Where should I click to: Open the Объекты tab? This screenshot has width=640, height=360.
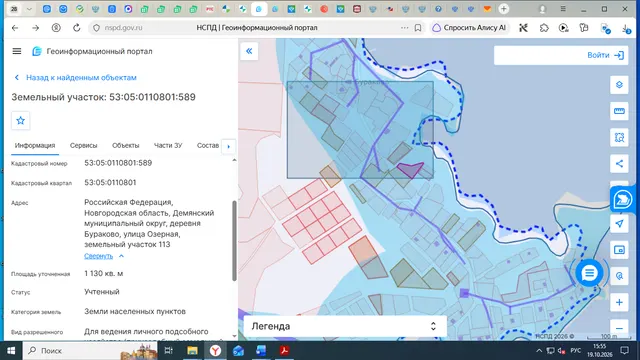(x=126, y=145)
